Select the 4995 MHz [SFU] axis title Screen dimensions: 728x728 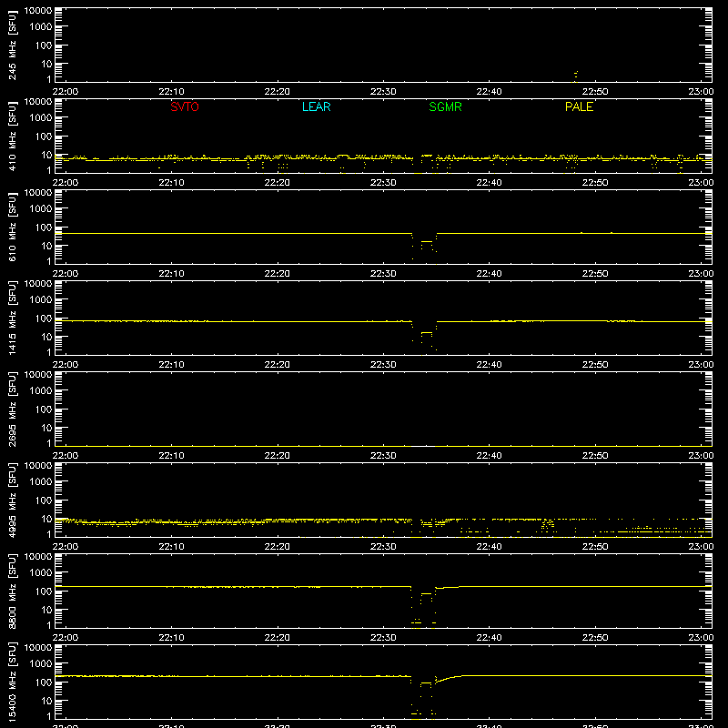point(12,500)
